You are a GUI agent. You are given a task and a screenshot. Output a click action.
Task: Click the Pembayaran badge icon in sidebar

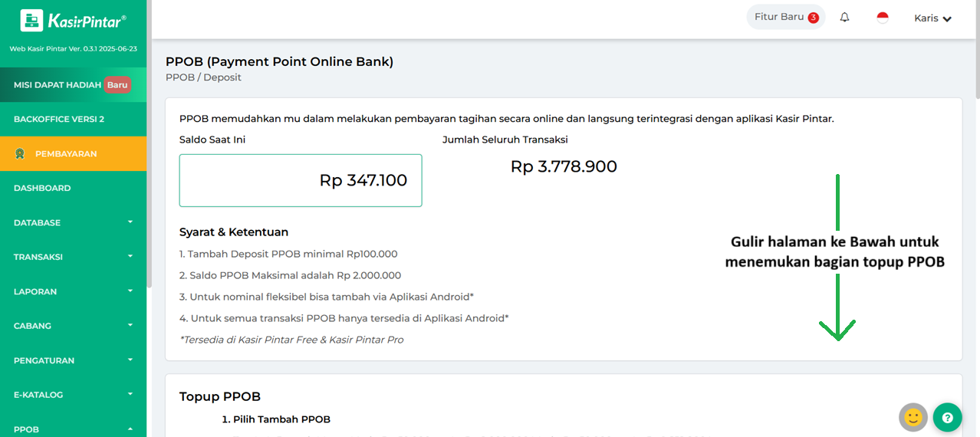click(x=20, y=153)
